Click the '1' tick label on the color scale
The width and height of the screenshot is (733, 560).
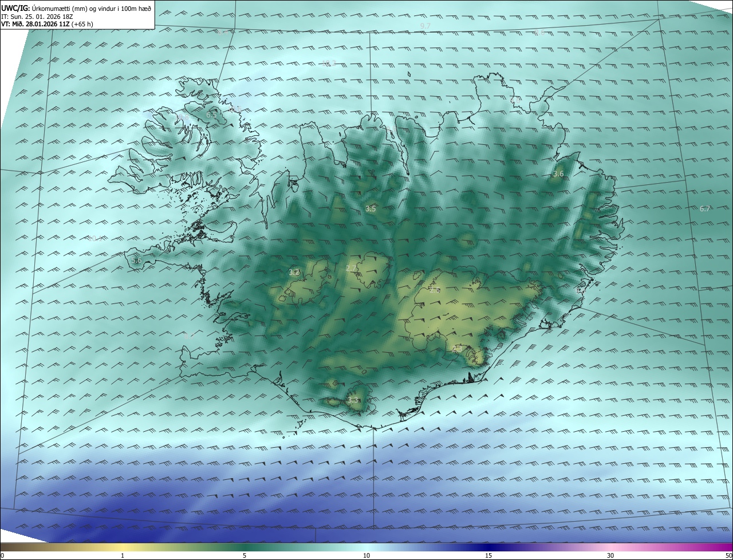coord(123,555)
